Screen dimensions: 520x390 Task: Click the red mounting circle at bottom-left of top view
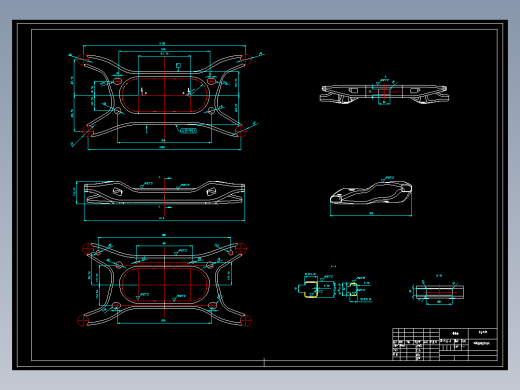click(x=88, y=131)
